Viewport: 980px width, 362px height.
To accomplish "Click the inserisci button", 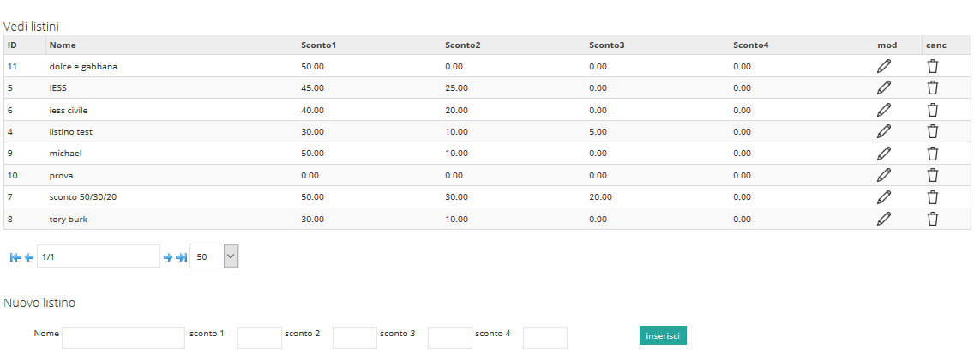I will point(663,335).
